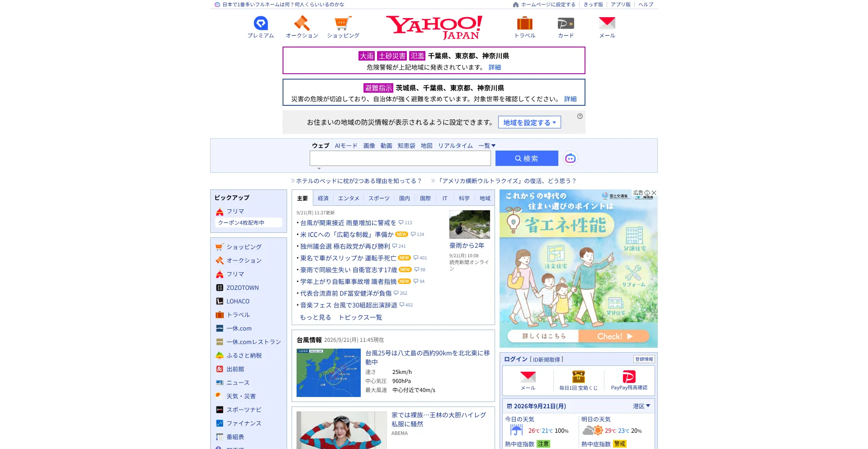Click into the web search input field
The image size is (868, 449).
click(x=400, y=158)
